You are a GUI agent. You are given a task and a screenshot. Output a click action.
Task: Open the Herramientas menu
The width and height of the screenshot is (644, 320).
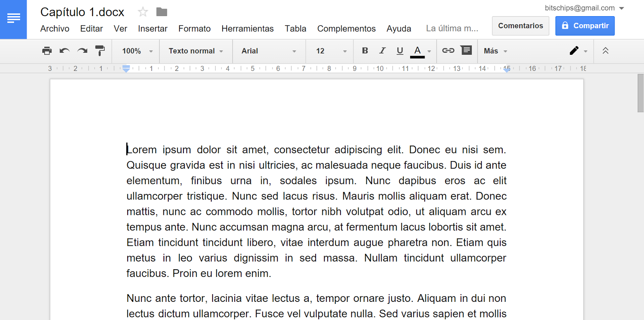(x=248, y=29)
